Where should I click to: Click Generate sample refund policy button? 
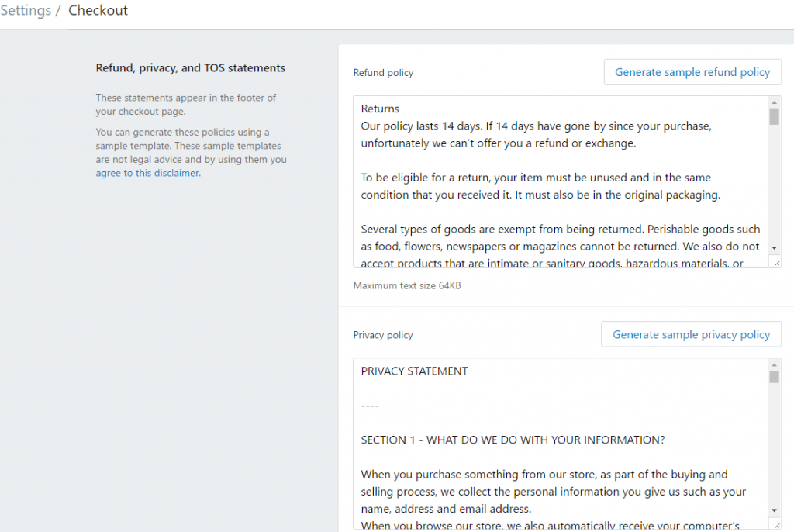[692, 72]
